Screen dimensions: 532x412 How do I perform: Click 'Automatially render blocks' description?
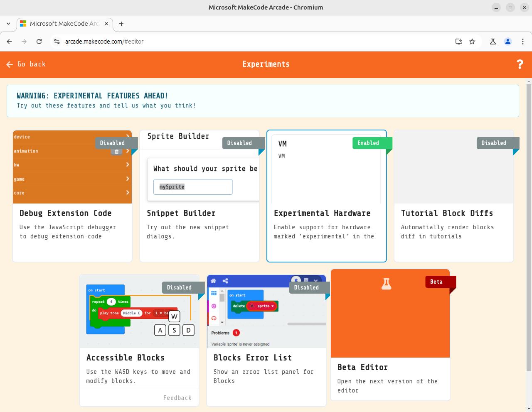point(448,232)
